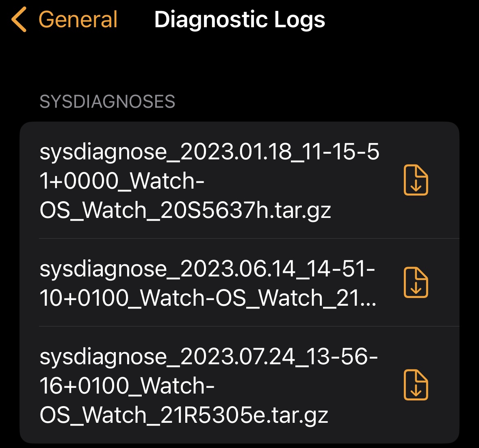The height and width of the screenshot is (448, 479).
Task: Download the 2023.06.14 sysdiagnose file
Action: (416, 283)
